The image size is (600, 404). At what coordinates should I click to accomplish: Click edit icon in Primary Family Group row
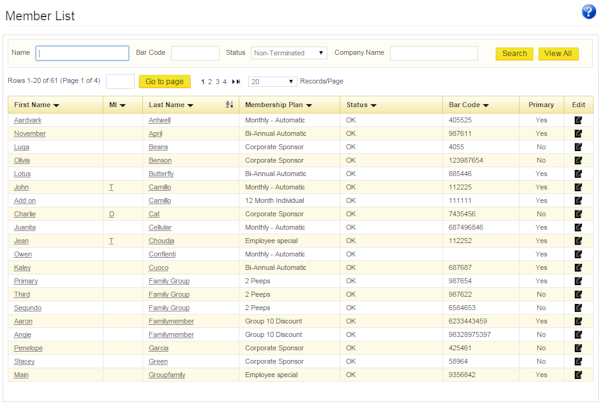pos(578,281)
